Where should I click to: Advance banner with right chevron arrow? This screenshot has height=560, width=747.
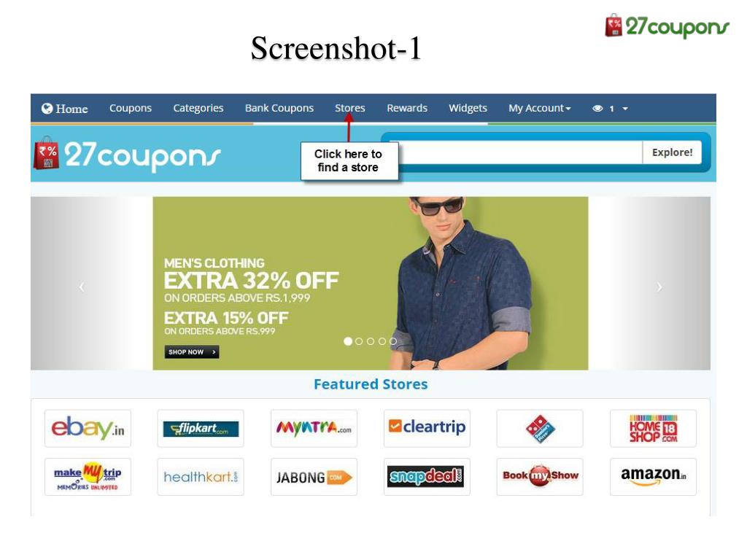pyautogui.click(x=659, y=287)
